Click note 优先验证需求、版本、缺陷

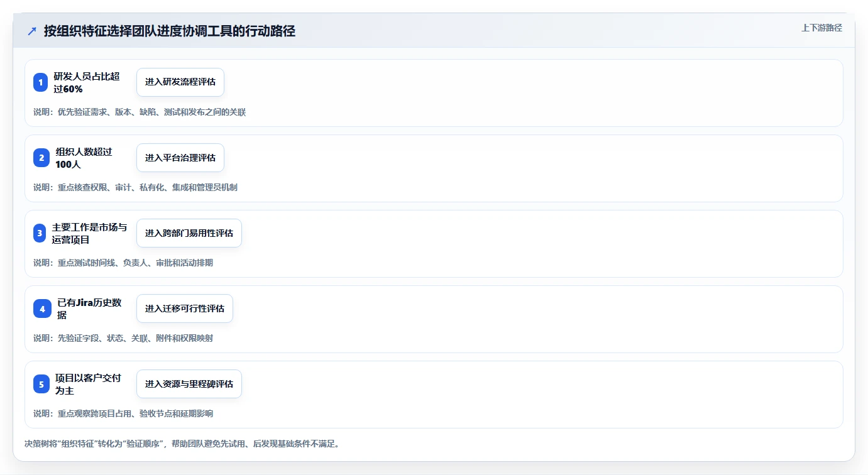(x=140, y=112)
